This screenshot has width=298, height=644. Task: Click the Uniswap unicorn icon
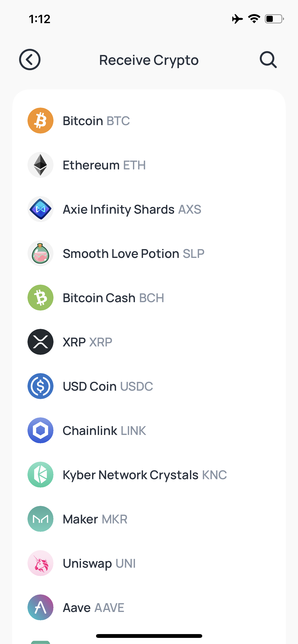tap(40, 563)
